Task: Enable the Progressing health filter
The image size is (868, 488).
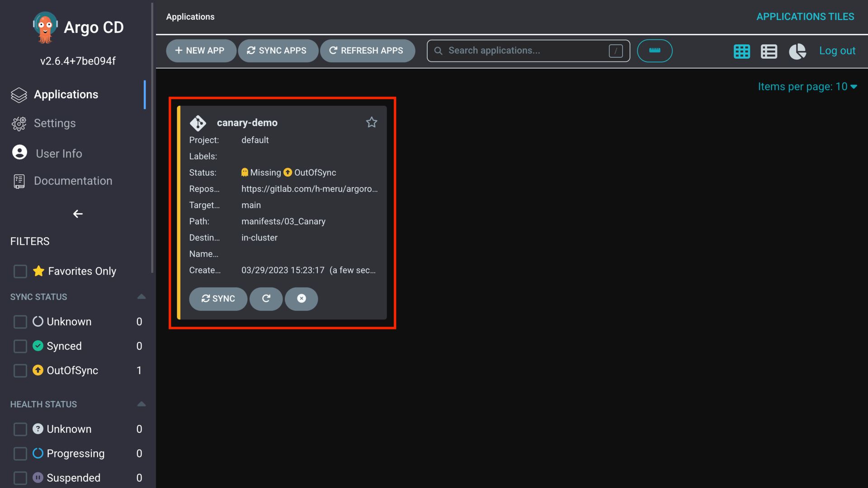Action: [x=20, y=454]
